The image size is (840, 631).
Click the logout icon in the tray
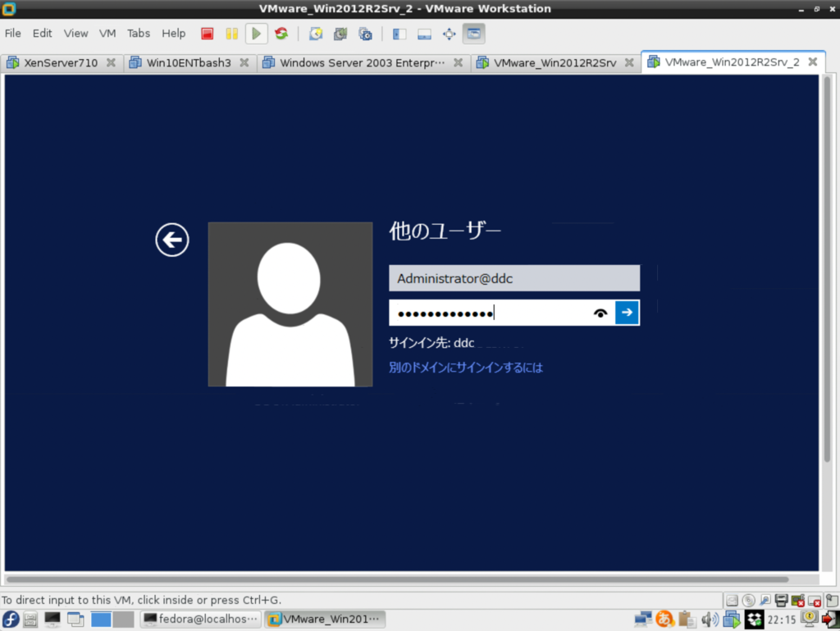click(830, 620)
